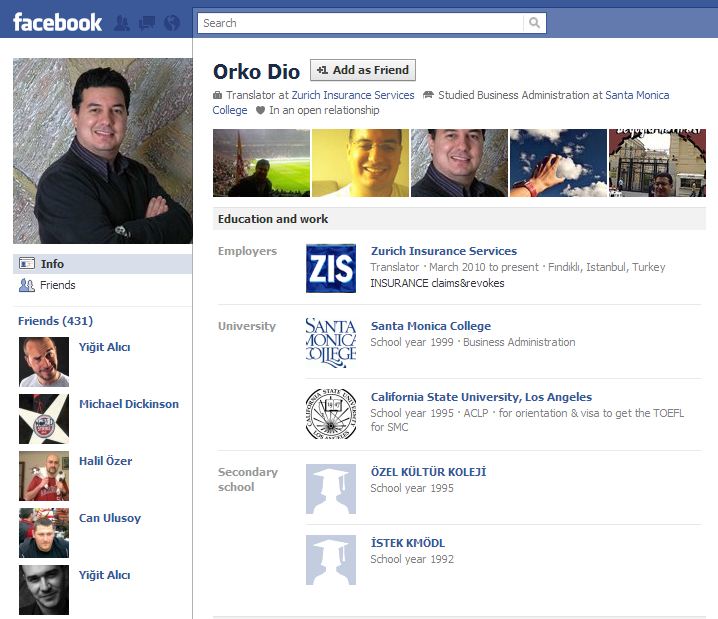This screenshot has width=718, height=619.
Task: Click the Zurich Insurance Services ZIS logo
Action: coord(331,268)
